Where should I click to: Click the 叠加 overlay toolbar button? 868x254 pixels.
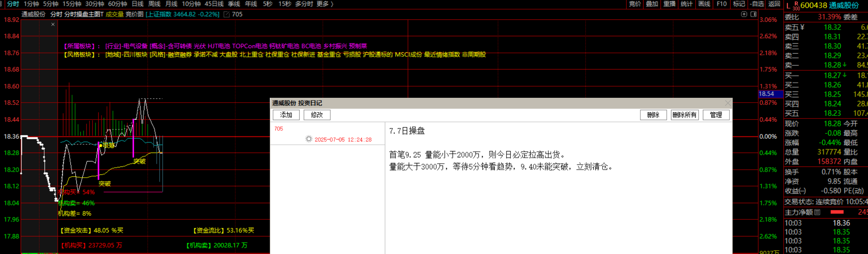tap(652, 4)
